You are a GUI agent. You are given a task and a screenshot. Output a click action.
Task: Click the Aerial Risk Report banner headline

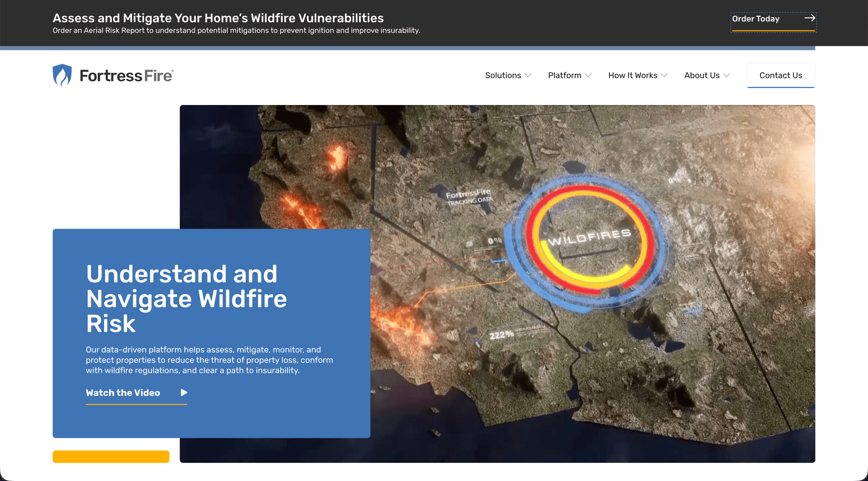pos(218,18)
